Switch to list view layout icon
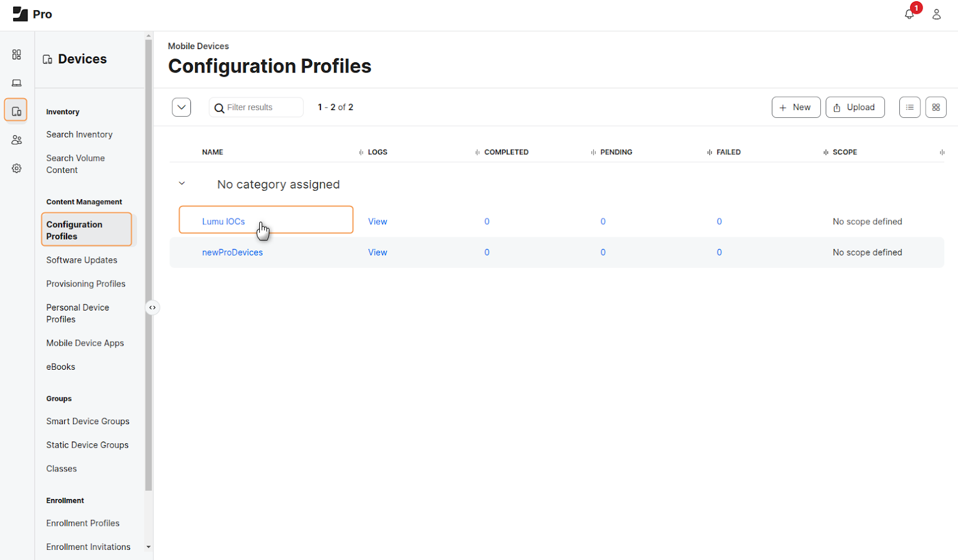This screenshot has height=560, width=958. (x=910, y=107)
